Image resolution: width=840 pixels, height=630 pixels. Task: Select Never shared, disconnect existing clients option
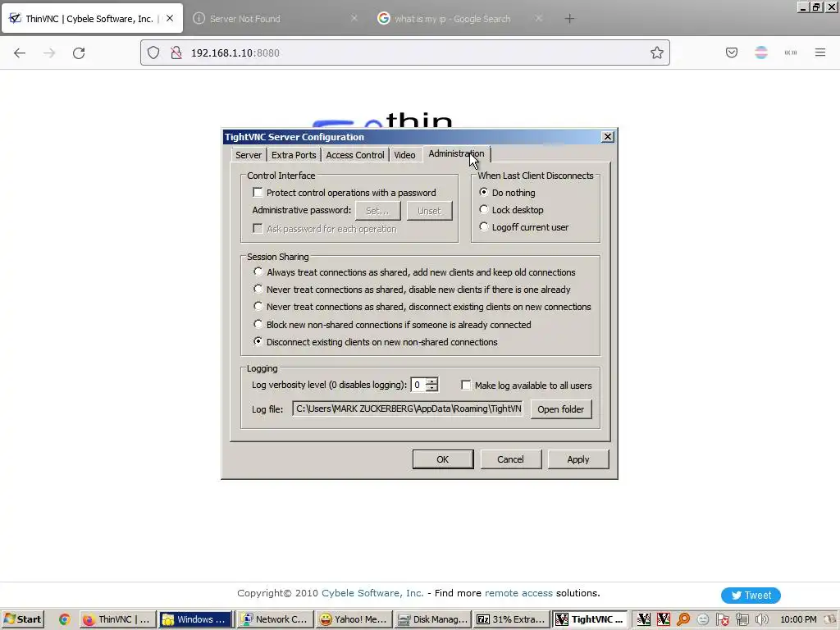click(258, 307)
